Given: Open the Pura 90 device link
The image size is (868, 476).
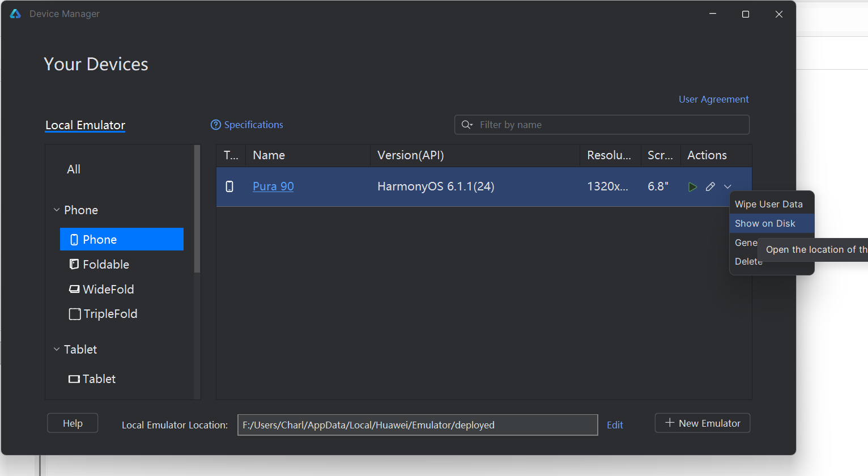Looking at the screenshot, I should pyautogui.click(x=273, y=186).
